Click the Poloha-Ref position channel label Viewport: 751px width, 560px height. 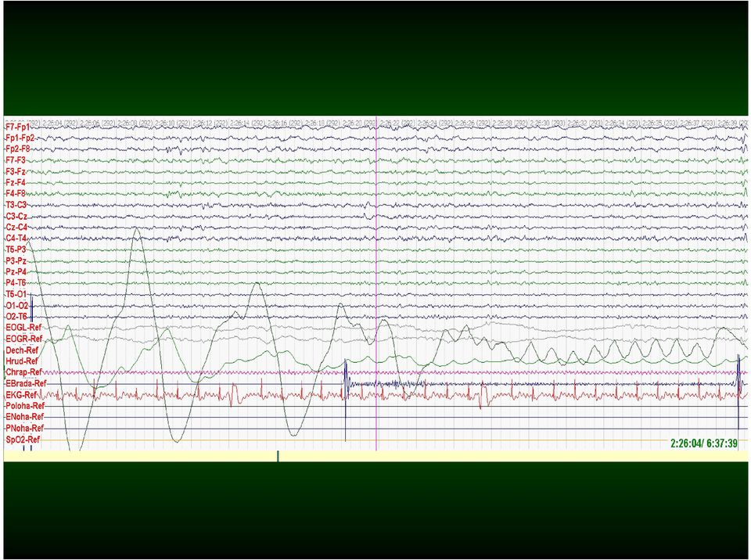[x=25, y=406]
